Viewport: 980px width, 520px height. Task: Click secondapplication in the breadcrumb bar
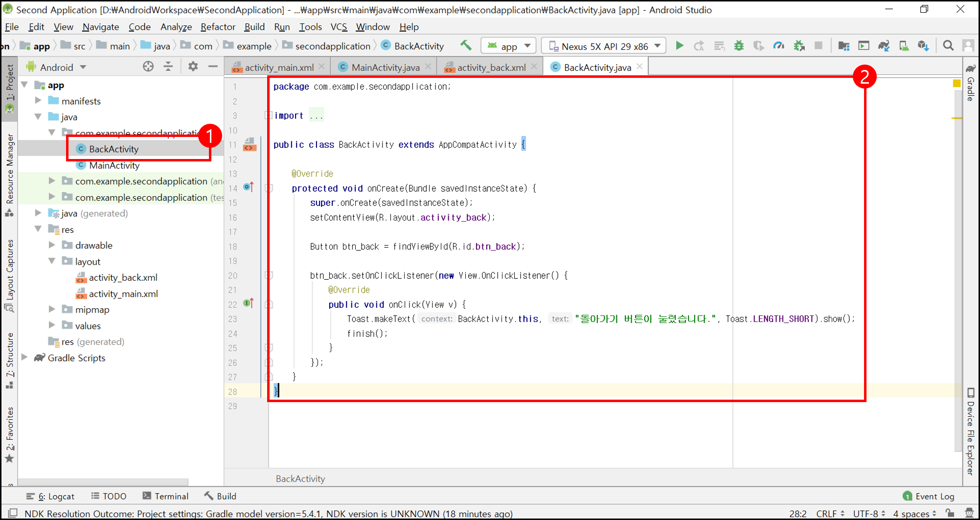click(333, 46)
